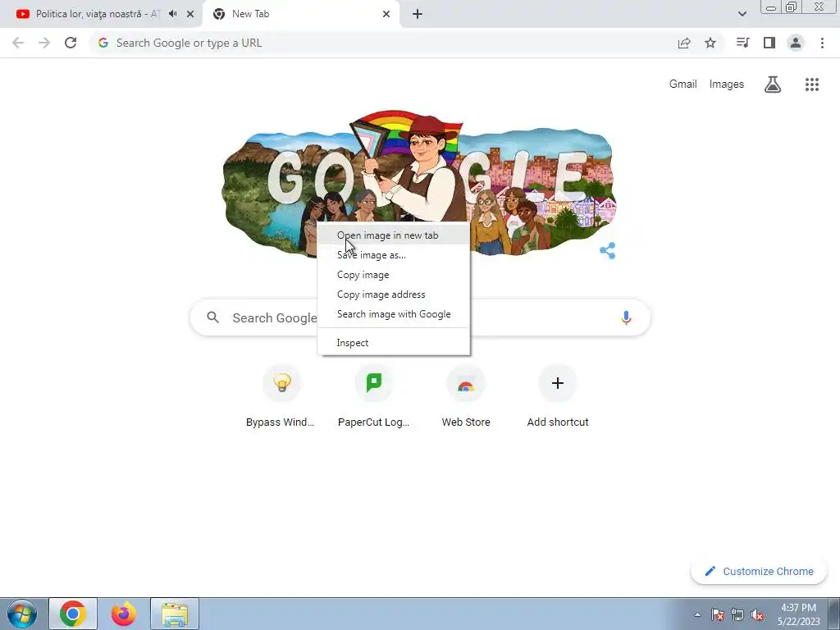The width and height of the screenshot is (840, 630).
Task: Show hidden tray icons arrow
Action: 697,614
